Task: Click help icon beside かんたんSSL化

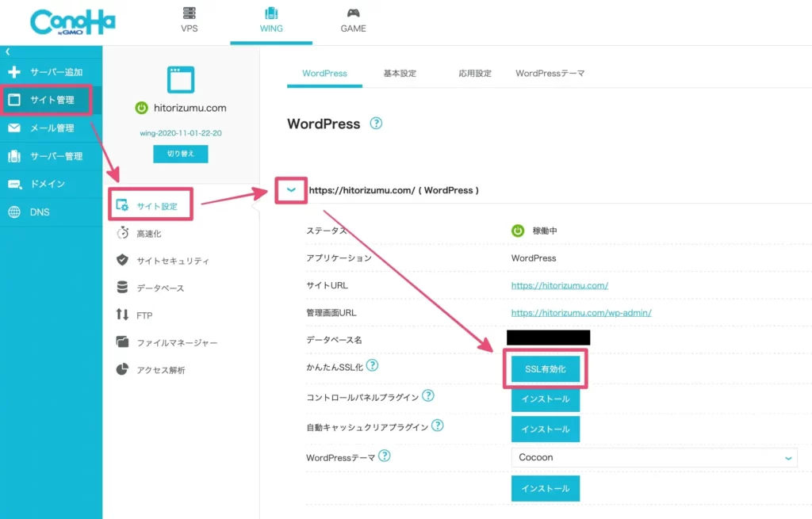Action: 373,365
